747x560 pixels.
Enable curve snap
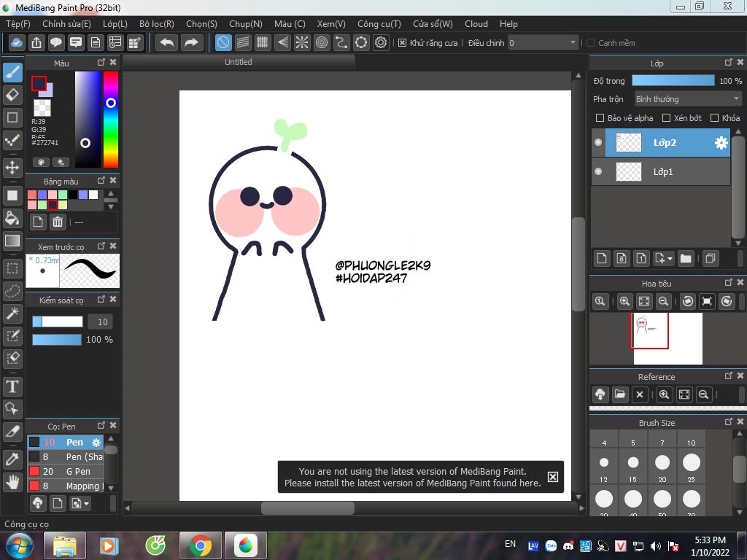click(341, 43)
